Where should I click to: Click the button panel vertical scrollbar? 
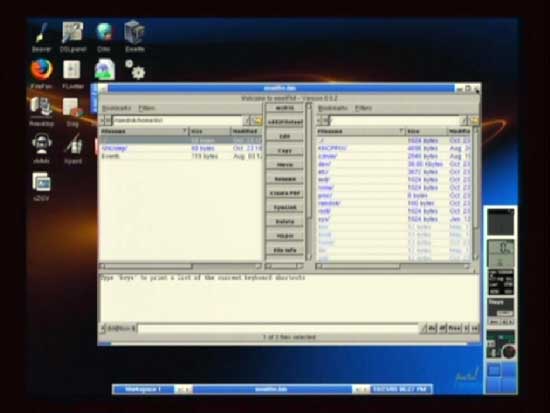[308, 181]
